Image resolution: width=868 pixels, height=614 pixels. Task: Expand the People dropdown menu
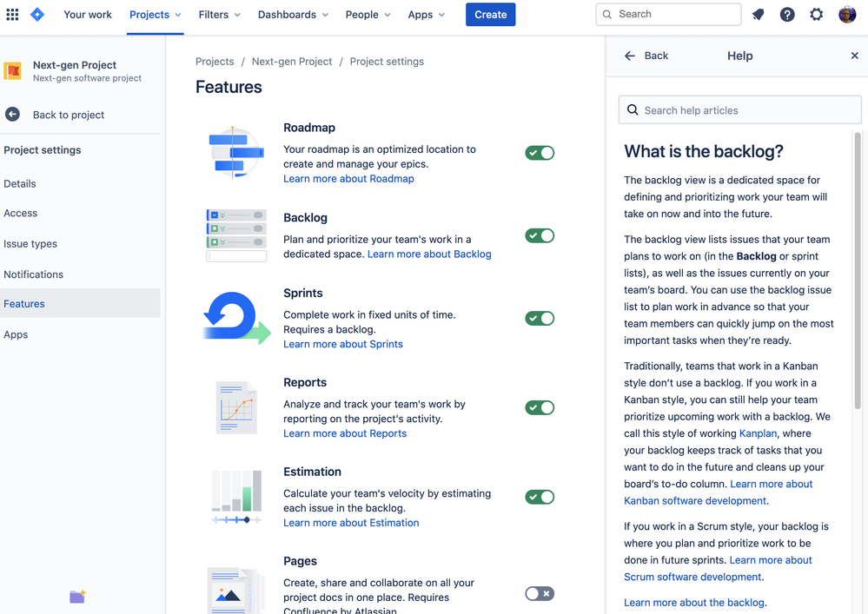tap(368, 15)
